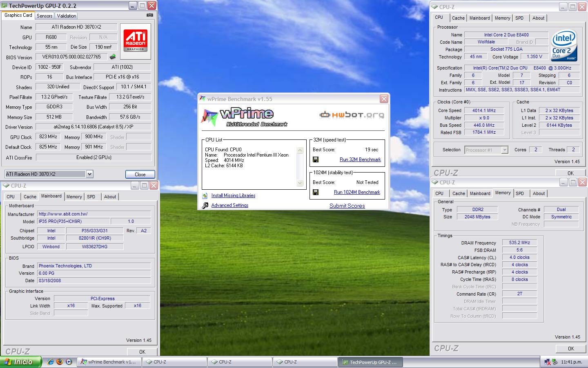Click the hwbot.org logo in wPrime

coord(352,114)
